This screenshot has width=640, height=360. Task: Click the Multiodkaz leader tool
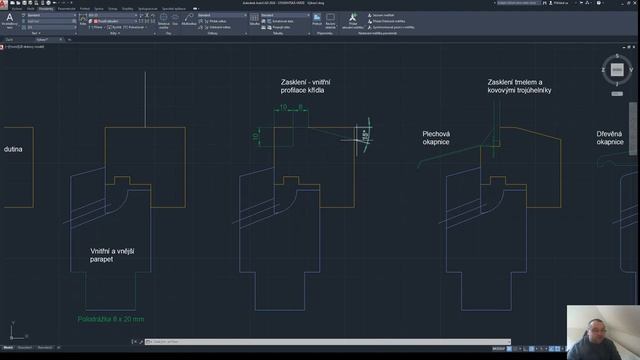189,20
